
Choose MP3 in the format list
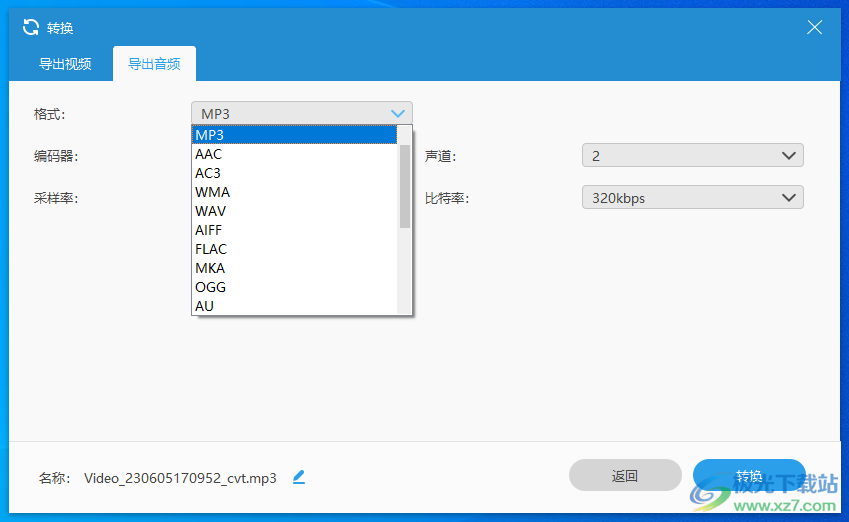[295, 135]
